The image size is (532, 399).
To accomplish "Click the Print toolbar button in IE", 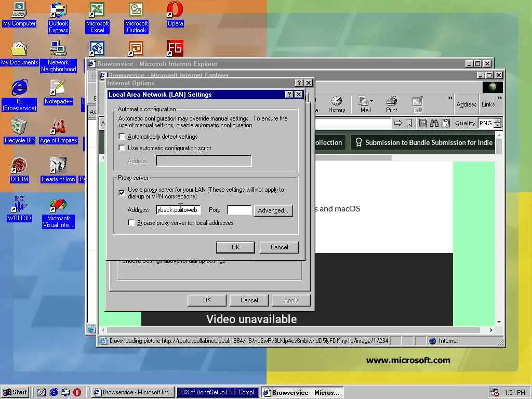I will click(x=392, y=104).
